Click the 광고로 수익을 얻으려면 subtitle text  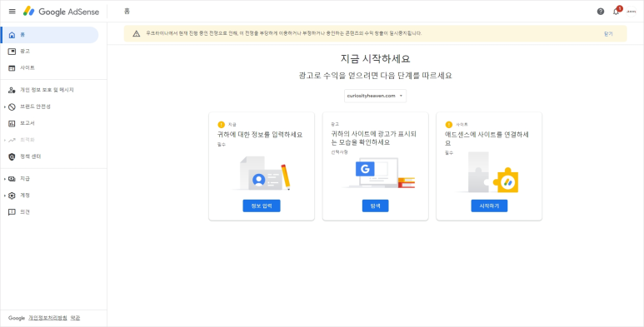(x=375, y=76)
